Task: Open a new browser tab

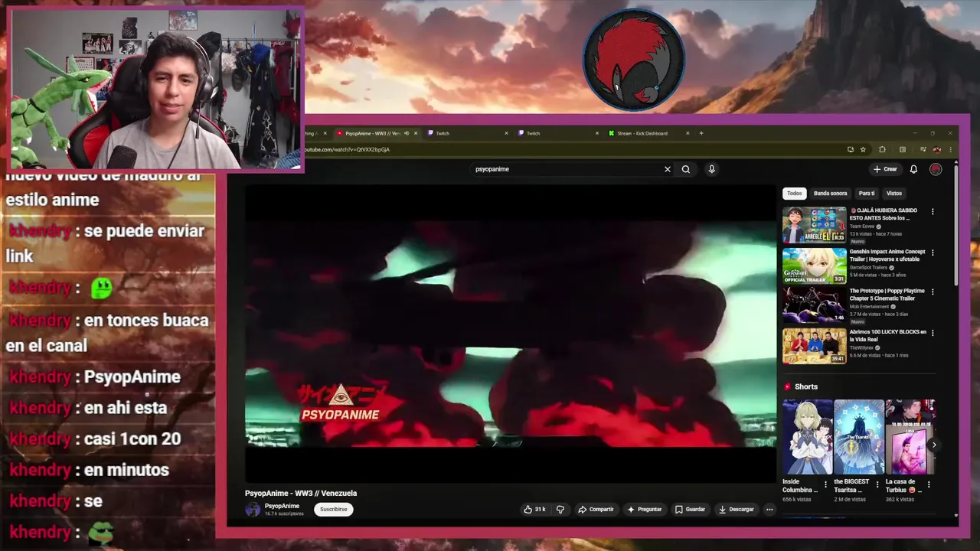Action: pyautogui.click(x=701, y=133)
